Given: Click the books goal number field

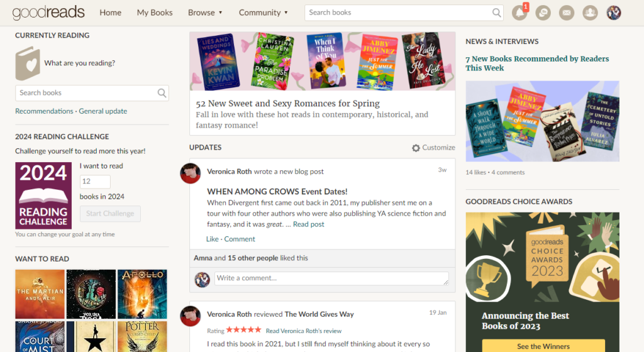Looking at the screenshot, I should point(95,182).
